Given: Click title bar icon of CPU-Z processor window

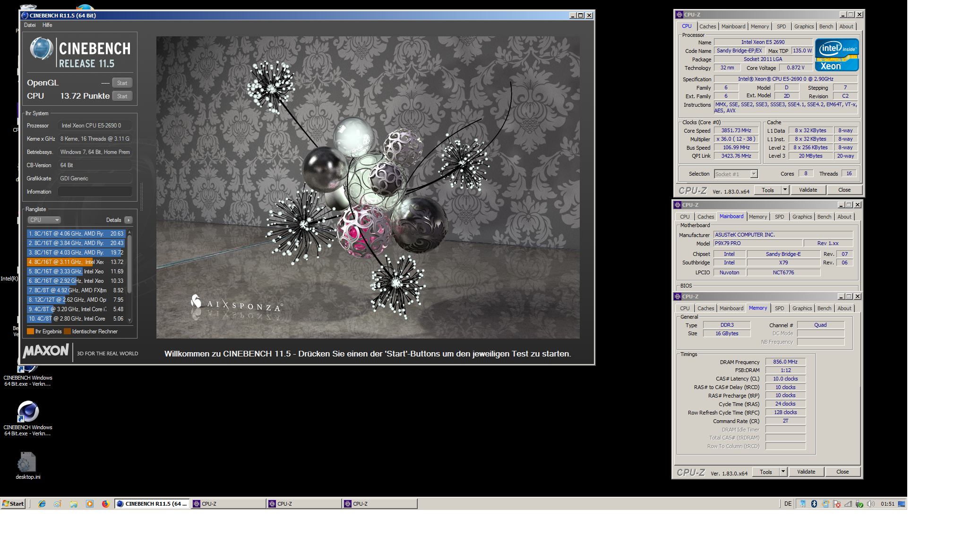Looking at the screenshot, I should click(679, 15).
